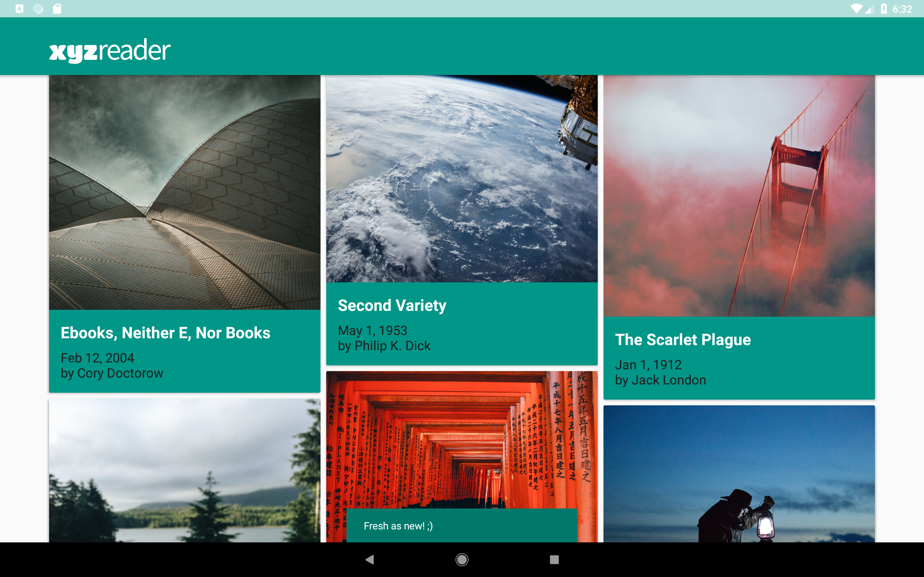
Task: Tap the xyzreader logo in the toolbar
Action: (x=110, y=50)
